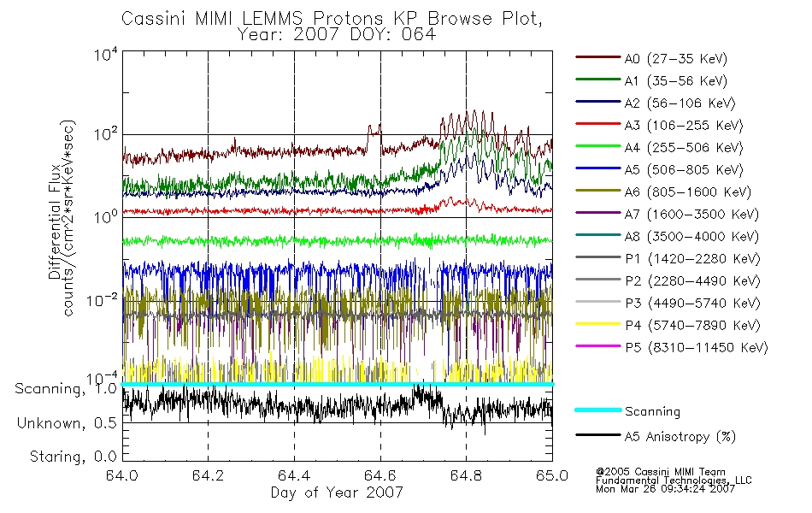Click the navy A2 legend line

coord(598,102)
